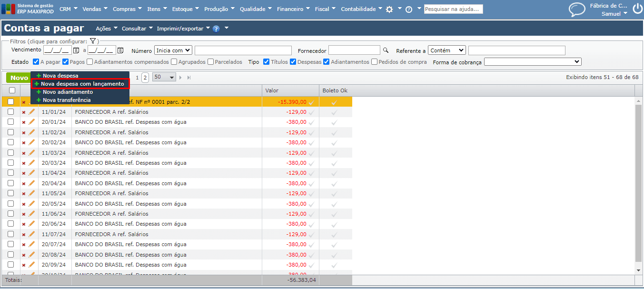Screen dimensions: 644x289
Task: Edit the 11/03/24 Salários row
Action: point(32,152)
